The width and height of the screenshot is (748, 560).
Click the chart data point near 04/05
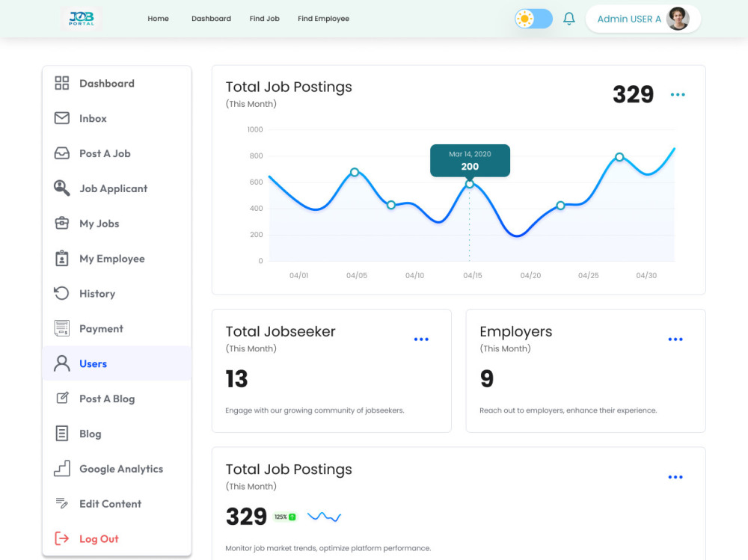coord(355,172)
